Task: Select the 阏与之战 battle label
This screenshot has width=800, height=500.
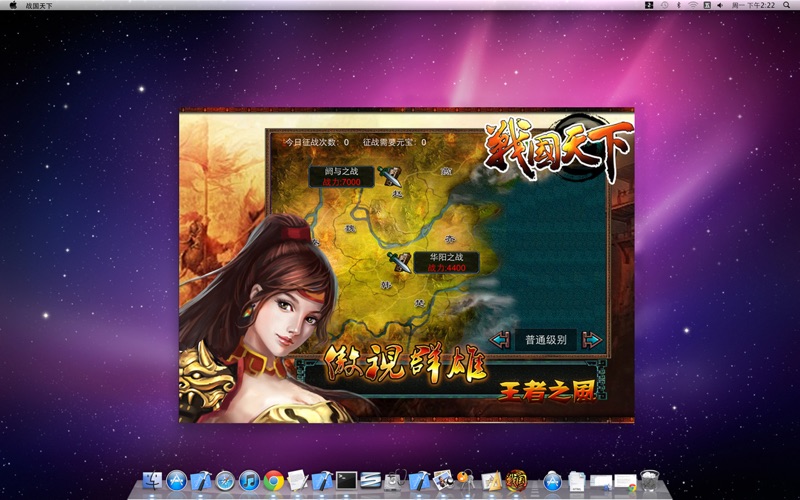Action: click(x=342, y=177)
